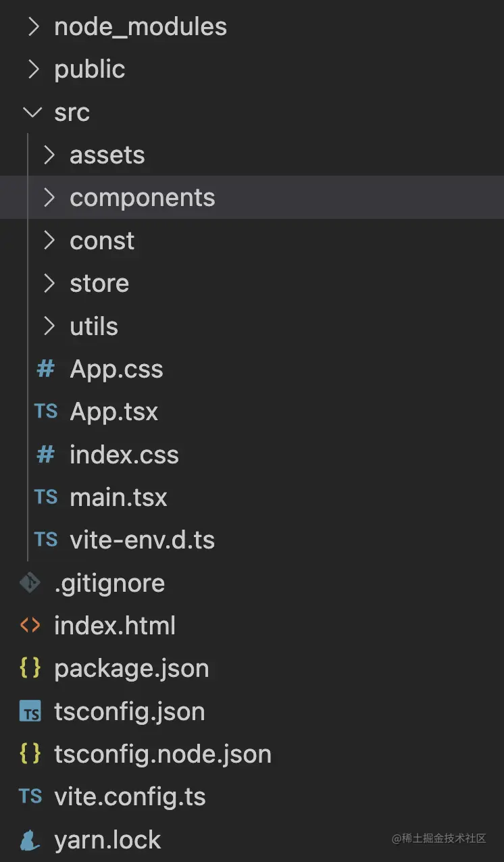Click the hash icon beside index.css
This screenshot has width=504, height=862.
pyautogui.click(x=45, y=455)
